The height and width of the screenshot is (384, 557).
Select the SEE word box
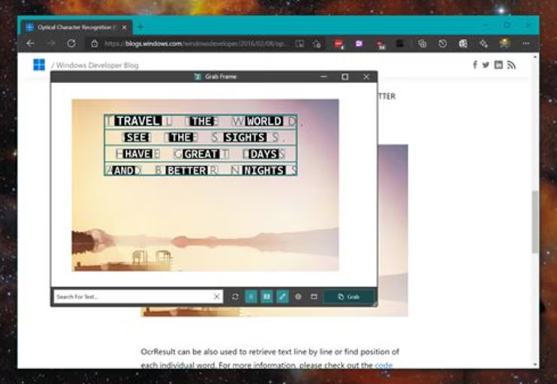tap(136, 137)
